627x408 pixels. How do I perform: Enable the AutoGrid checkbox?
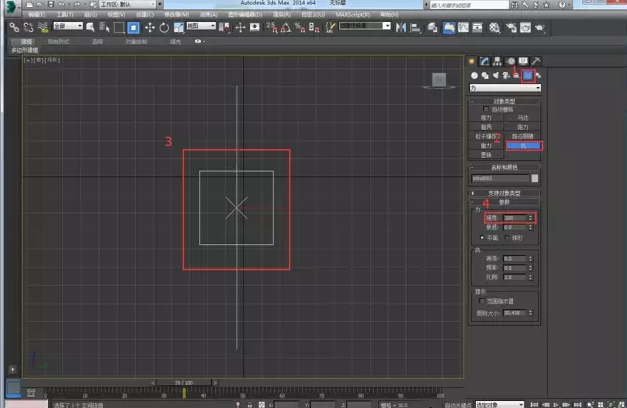click(484, 111)
